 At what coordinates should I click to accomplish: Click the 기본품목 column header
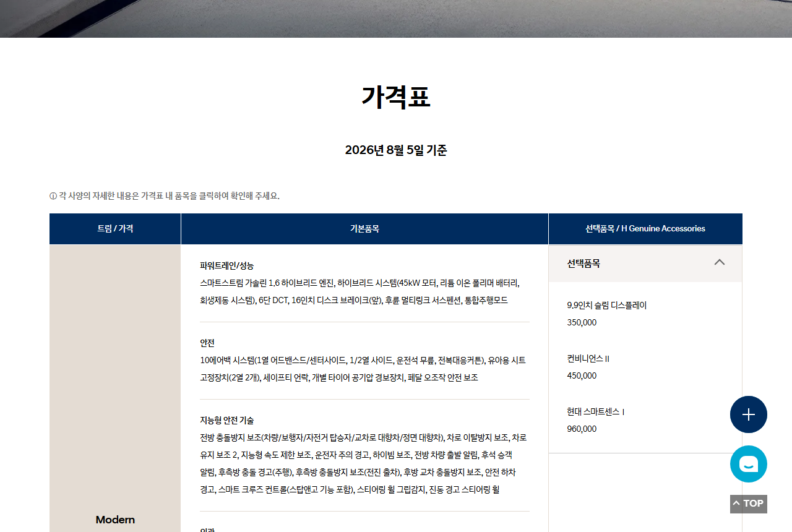point(364,229)
